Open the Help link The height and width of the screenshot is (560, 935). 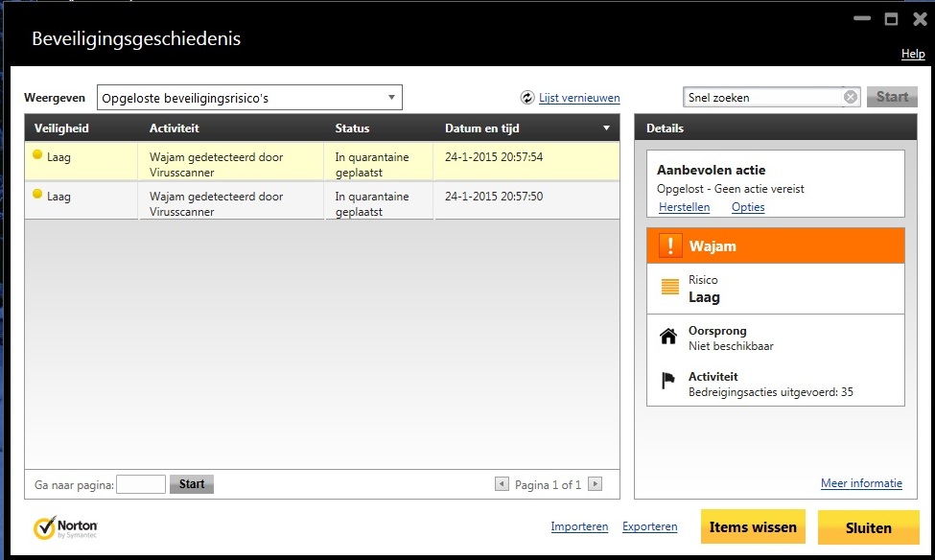(913, 54)
